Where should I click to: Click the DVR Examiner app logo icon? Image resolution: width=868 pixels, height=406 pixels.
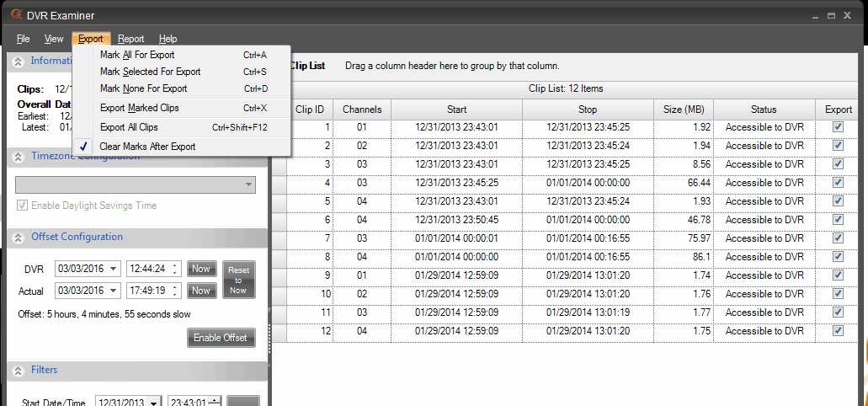(x=16, y=14)
